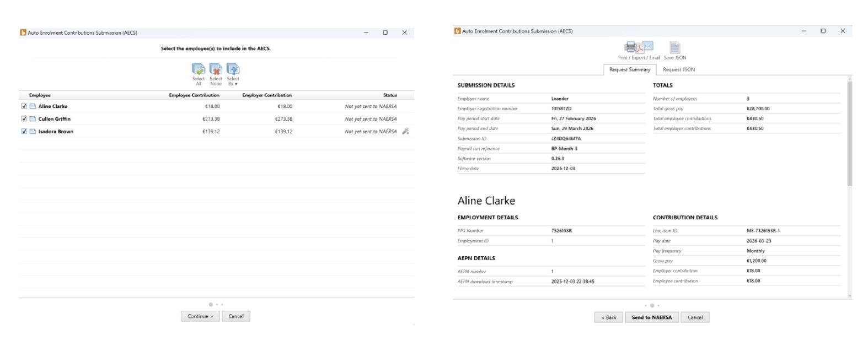The height and width of the screenshot is (357, 868).
Task: Click the AEPN download timestamp 2025-12-03 22:38:45
Action: click(x=572, y=282)
